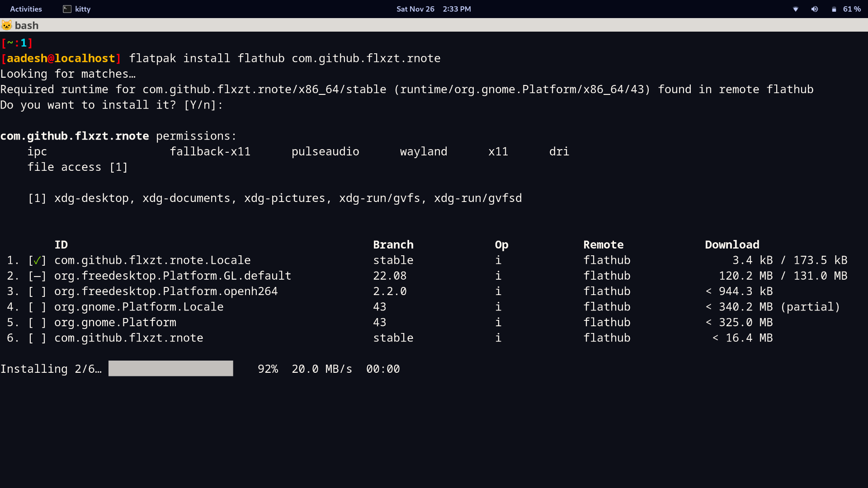Toggle the partial checkbox on org.freedesktop.Platform.GL.default
The width and height of the screenshot is (868, 488).
click(x=38, y=276)
